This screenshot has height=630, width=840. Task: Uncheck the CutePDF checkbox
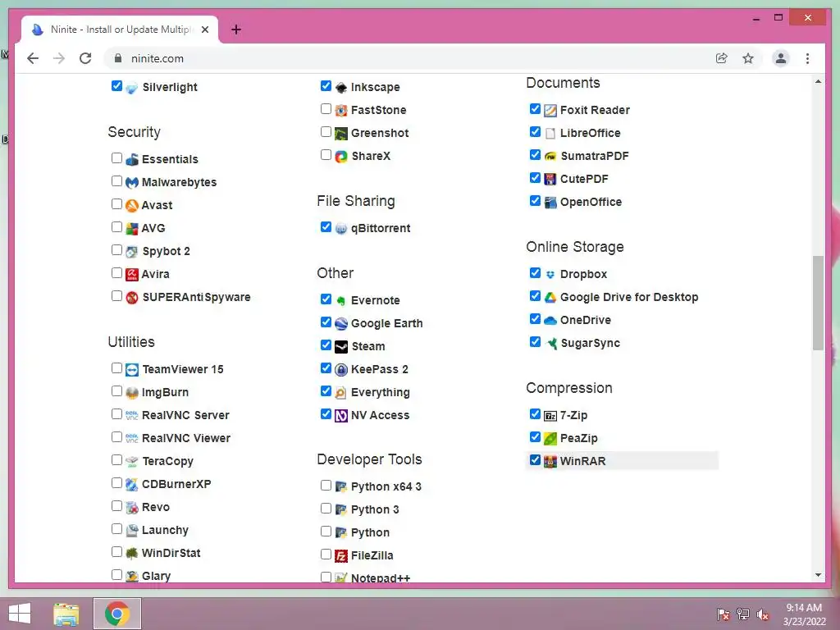[x=535, y=178]
